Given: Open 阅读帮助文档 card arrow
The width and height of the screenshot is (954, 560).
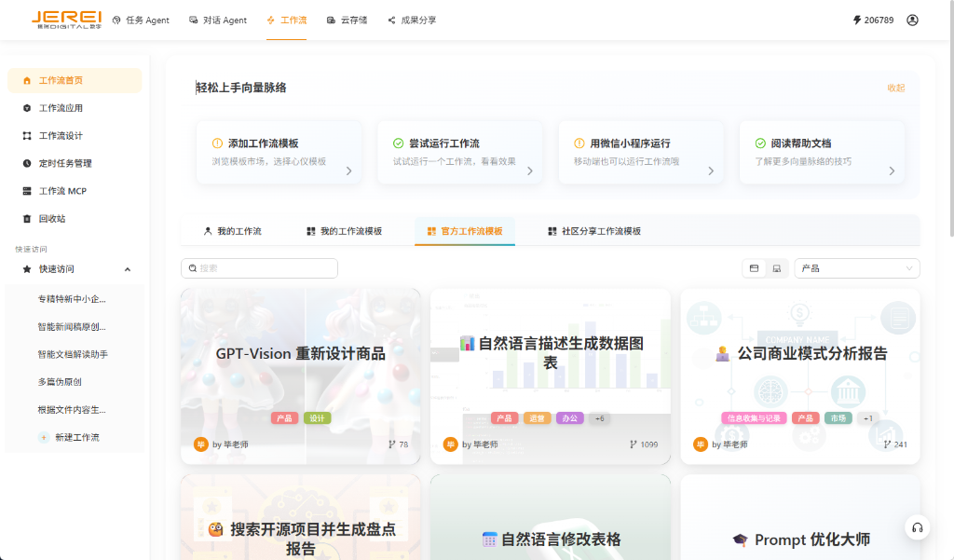Looking at the screenshot, I should tap(892, 171).
